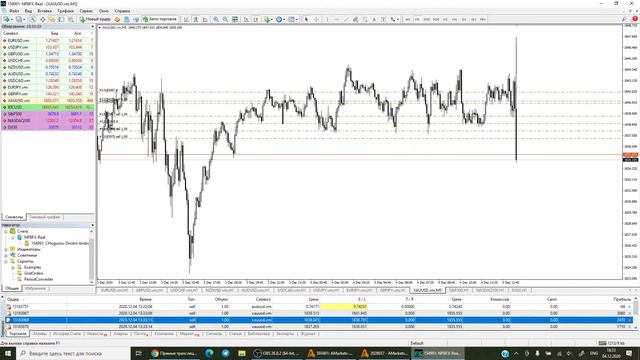Click the Windows taskbar search box
Viewport: 640px width, 360px height.
[73, 353]
